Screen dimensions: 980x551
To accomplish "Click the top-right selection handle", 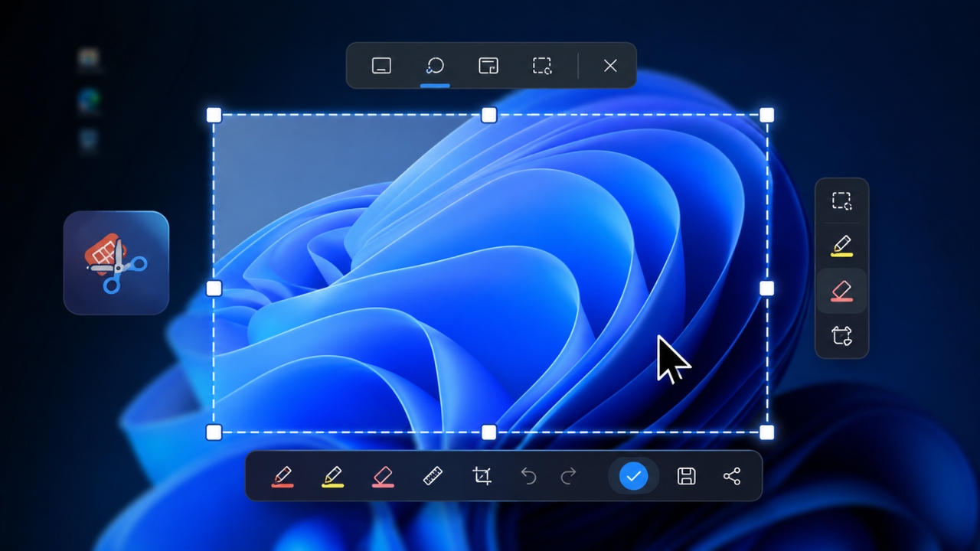I will pyautogui.click(x=766, y=115).
